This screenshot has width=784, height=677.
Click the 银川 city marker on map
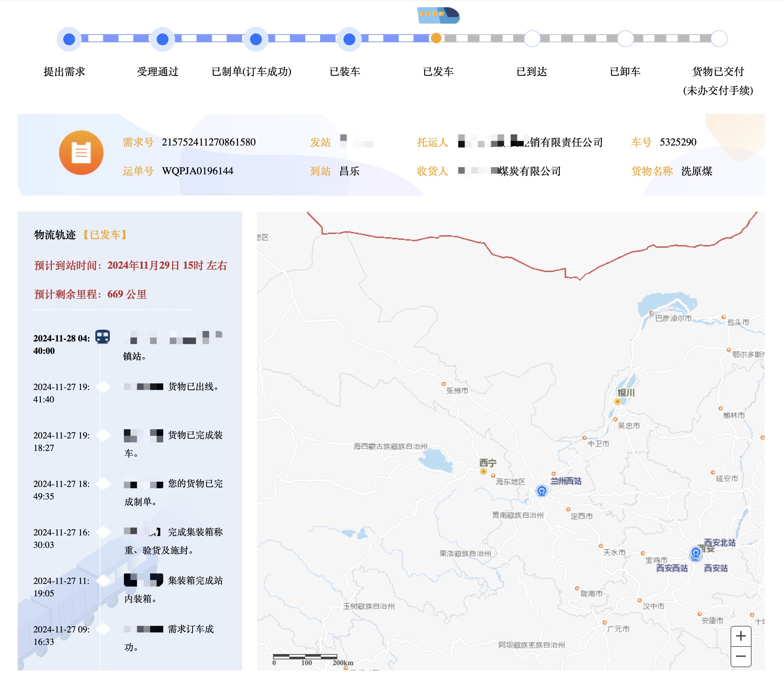[x=617, y=401]
